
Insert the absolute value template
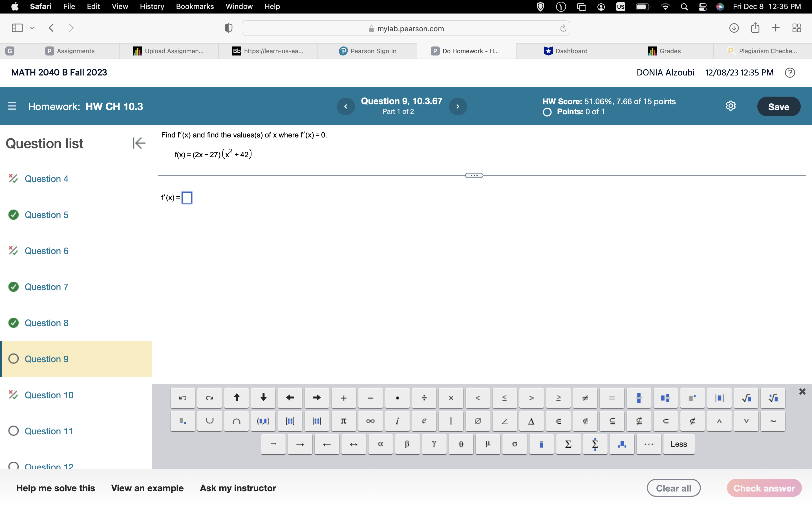tap(719, 398)
